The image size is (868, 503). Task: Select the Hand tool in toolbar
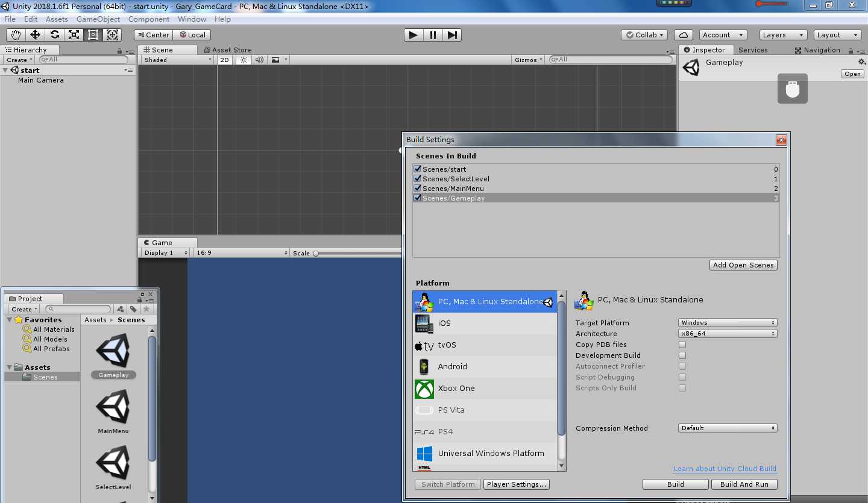click(16, 35)
